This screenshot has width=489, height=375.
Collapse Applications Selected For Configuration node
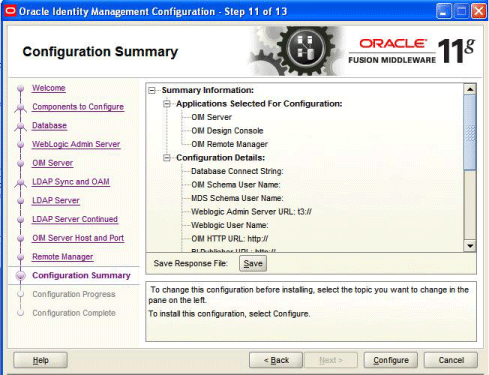pyautogui.click(x=167, y=104)
